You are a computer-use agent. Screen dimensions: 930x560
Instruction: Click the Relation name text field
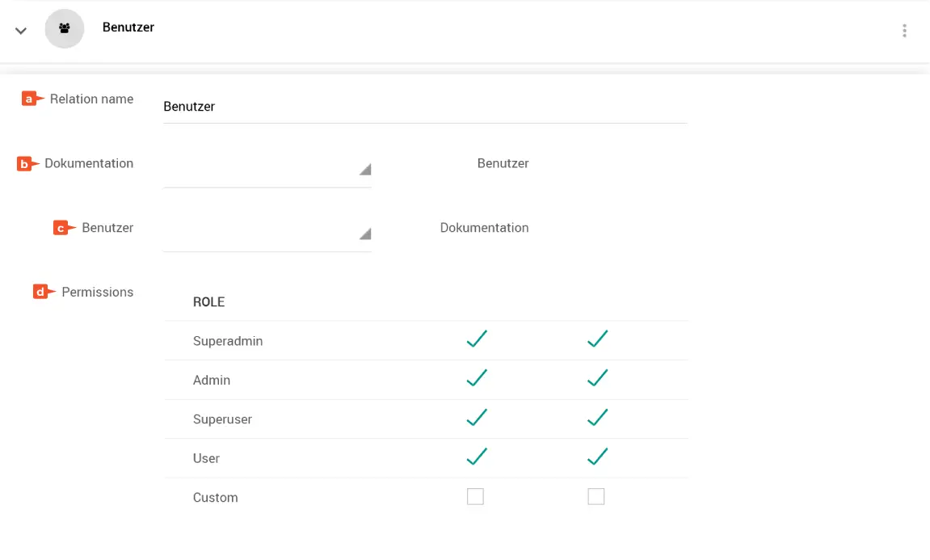coord(424,107)
